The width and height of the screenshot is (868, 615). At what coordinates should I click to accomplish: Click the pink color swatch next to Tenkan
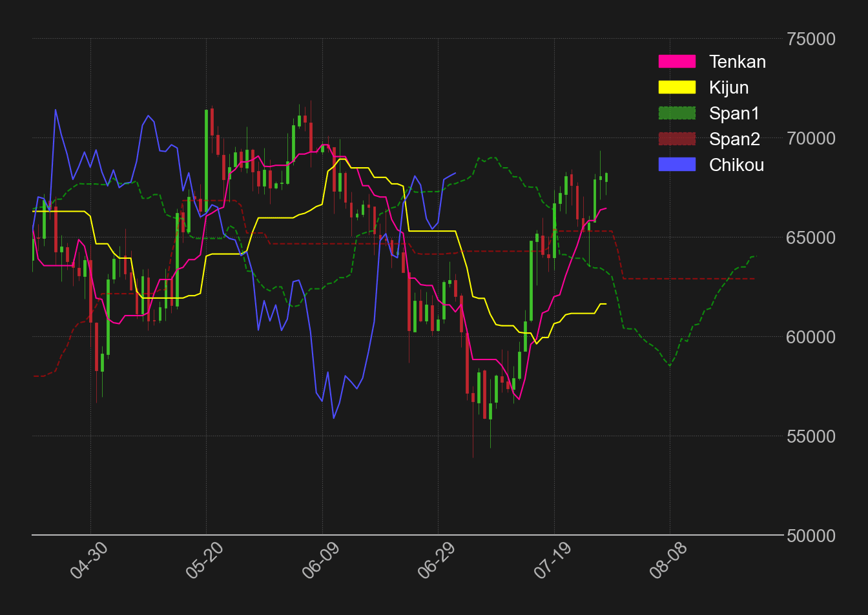[x=677, y=61]
